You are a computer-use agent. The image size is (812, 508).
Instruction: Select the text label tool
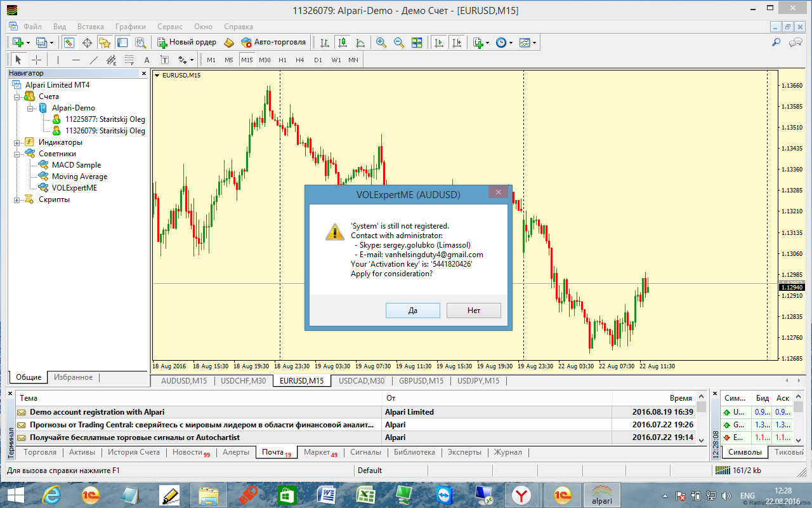(164, 60)
